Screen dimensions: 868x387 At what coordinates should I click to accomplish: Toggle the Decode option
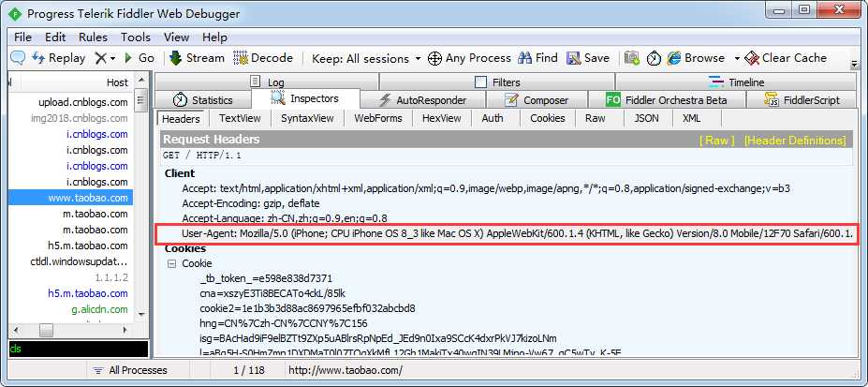[263, 58]
